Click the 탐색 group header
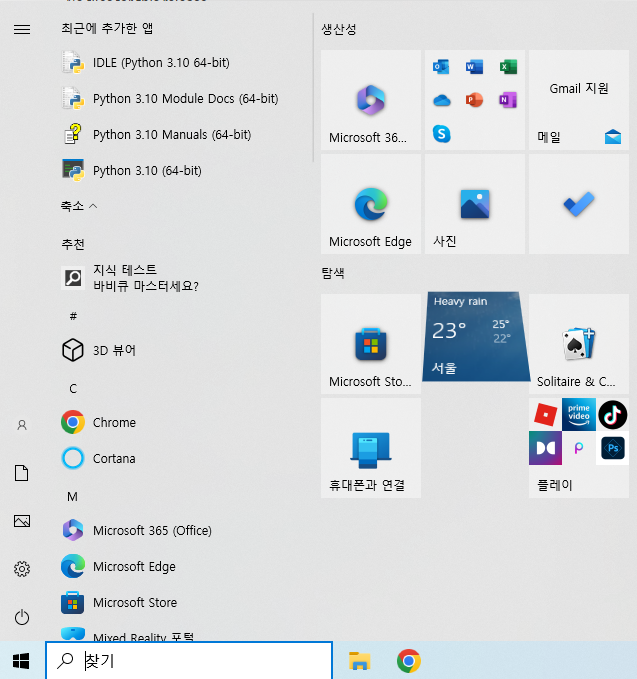The width and height of the screenshot is (637, 679). tap(333, 273)
